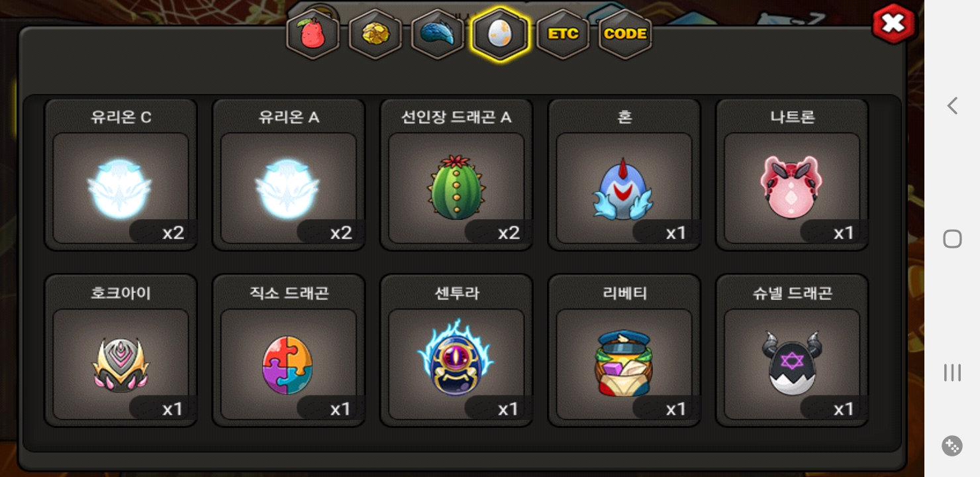Choose the 센투라 eye egg
Screen dimensions: 980x477
pyautogui.click(x=456, y=350)
